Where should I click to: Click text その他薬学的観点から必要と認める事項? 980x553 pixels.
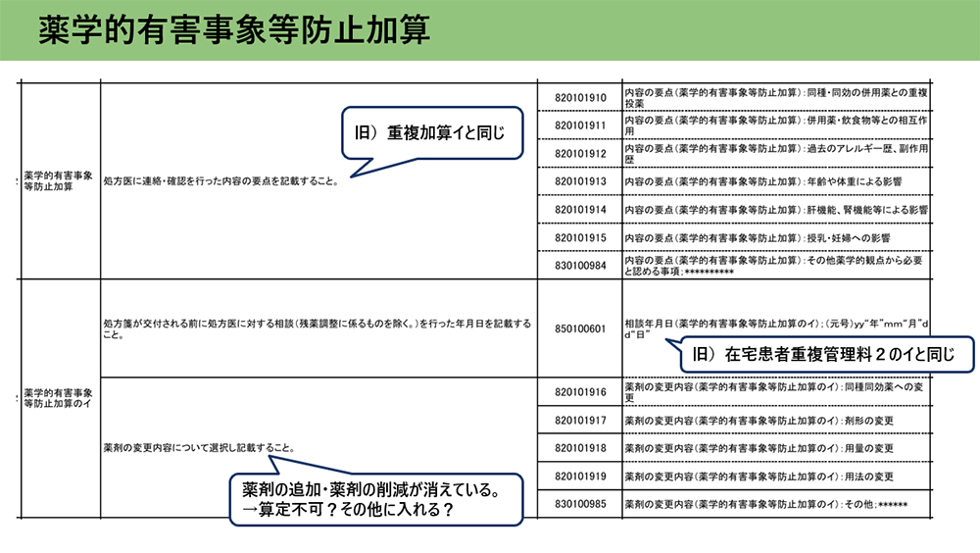tap(774, 266)
